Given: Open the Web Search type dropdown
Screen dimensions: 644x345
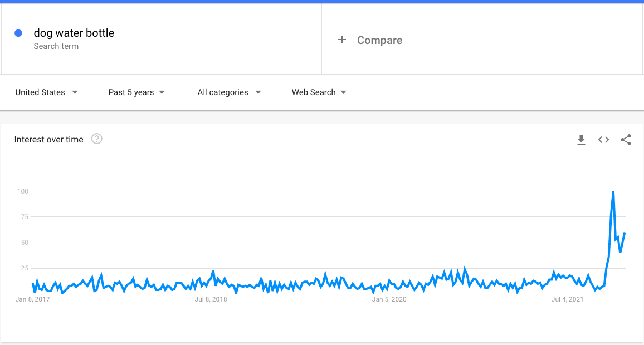Looking at the screenshot, I should coord(319,92).
